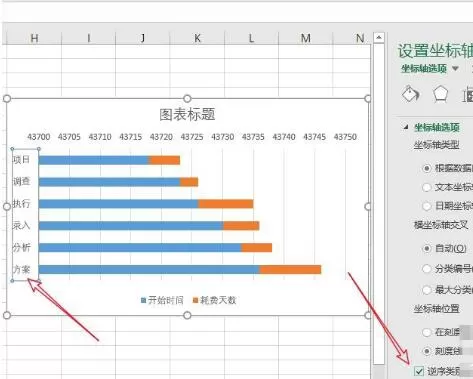Screen dimensions: 473x379
Task: Click the 43750 value axis label
Action: 345,137
